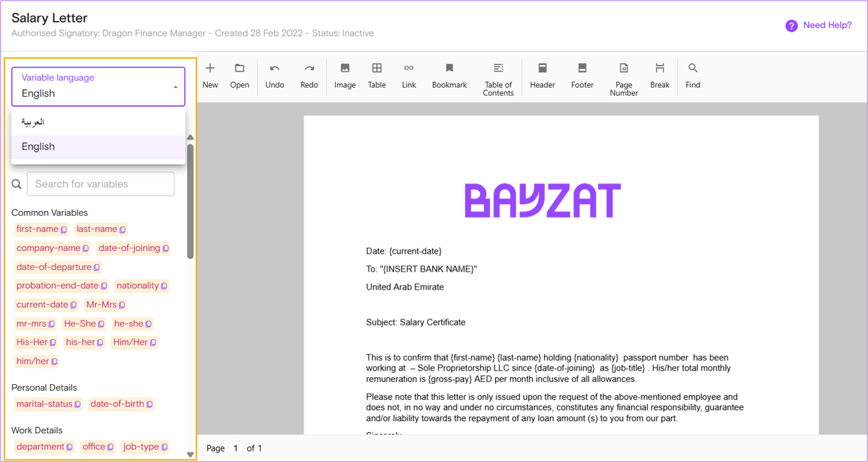Copy the current-date variable
Viewport: 868px width, 462px height.
(x=73, y=305)
